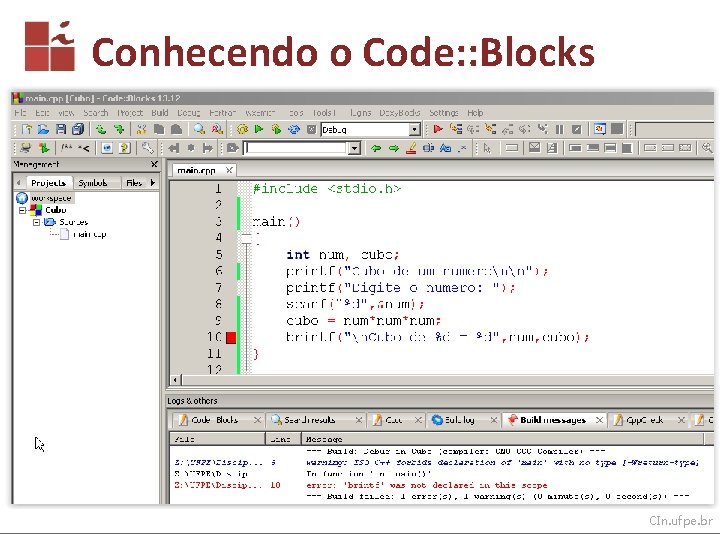This screenshot has height=540, width=720.
Task: Click the Abort build icon
Action: pyautogui.click(x=311, y=129)
